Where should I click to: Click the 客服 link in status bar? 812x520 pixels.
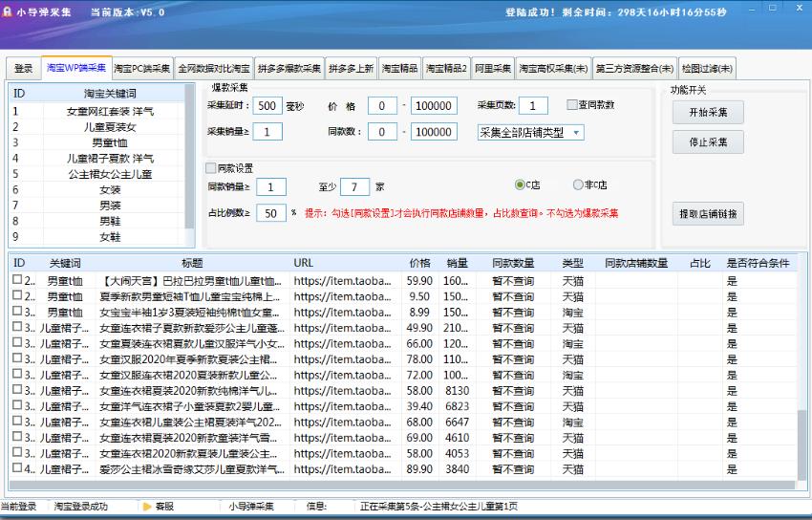(x=164, y=506)
